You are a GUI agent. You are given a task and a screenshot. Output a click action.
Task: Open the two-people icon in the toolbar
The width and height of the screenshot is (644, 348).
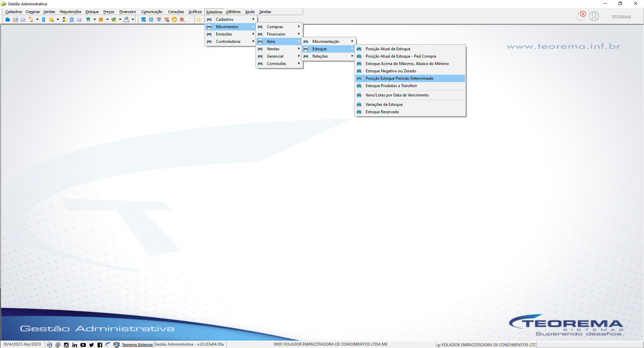coord(15,19)
